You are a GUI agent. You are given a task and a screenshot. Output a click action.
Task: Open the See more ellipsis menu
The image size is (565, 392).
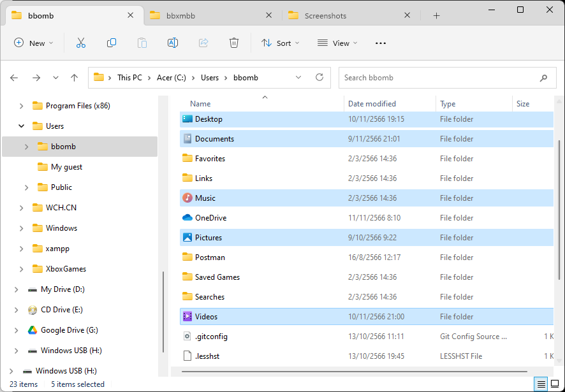click(381, 43)
